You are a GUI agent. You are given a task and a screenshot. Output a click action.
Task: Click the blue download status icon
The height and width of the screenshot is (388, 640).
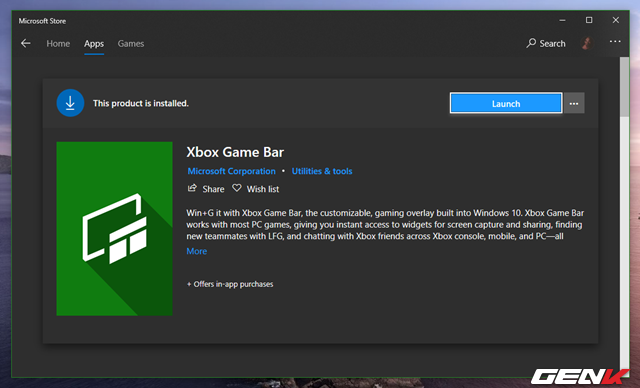pyautogui.click(x=70, y=103)
